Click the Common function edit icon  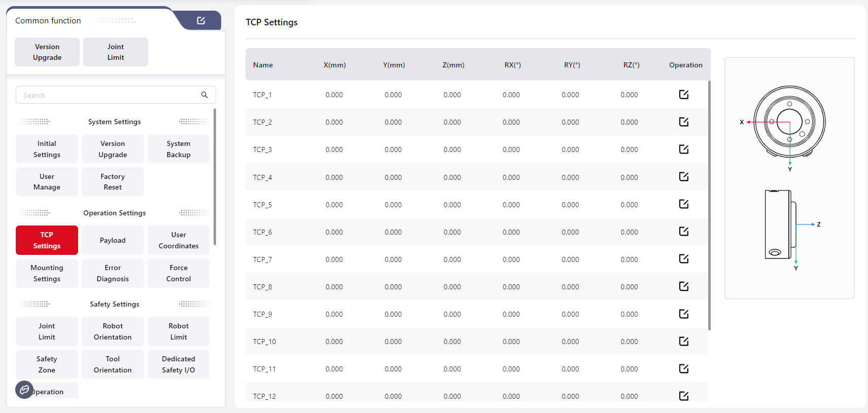[201, 21]
